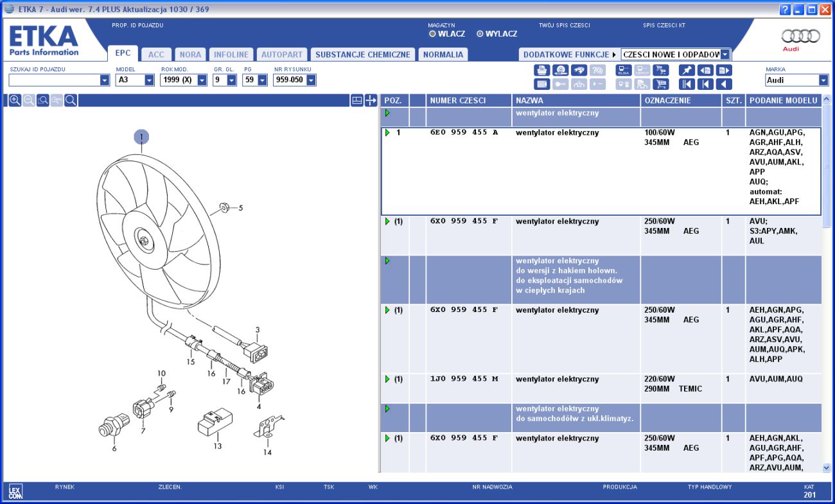Open the help question mark button
This screenshot has height=504, width=835.
(x=785, y=10)
